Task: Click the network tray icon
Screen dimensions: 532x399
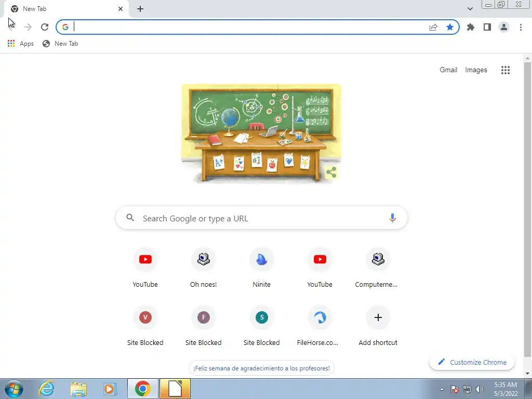Action: tap(467, 390)
